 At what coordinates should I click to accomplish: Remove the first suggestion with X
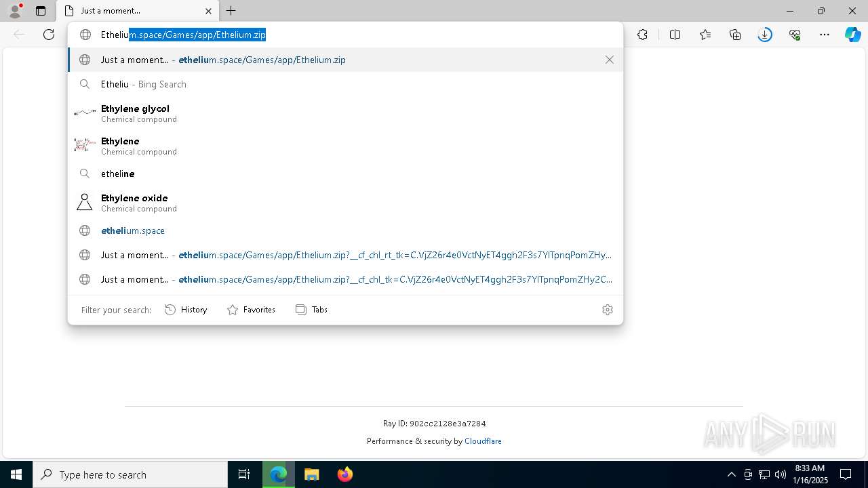[610, 60]
